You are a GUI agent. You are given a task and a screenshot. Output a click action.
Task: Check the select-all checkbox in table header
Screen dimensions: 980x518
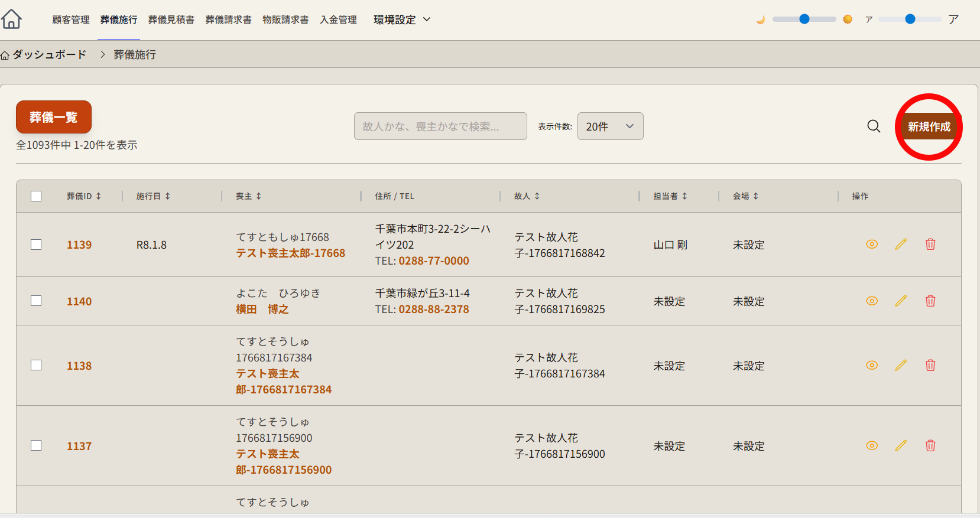36,196
